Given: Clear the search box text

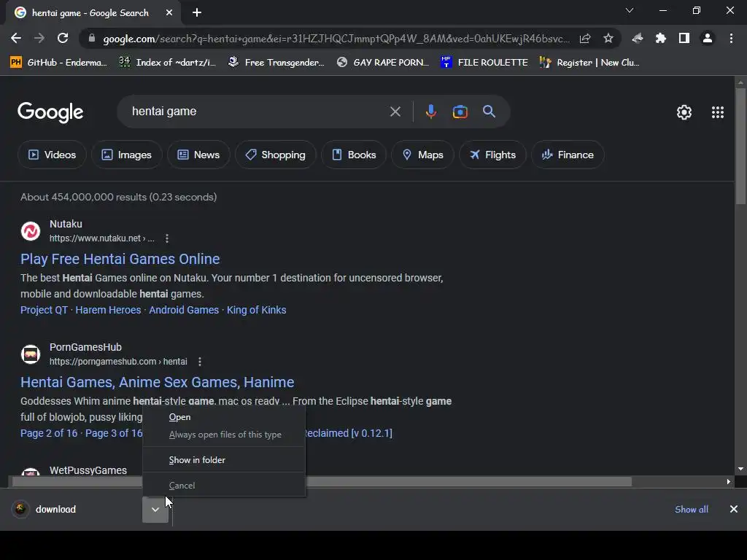Looking at the screenshot, I should [x=395, y=112].
